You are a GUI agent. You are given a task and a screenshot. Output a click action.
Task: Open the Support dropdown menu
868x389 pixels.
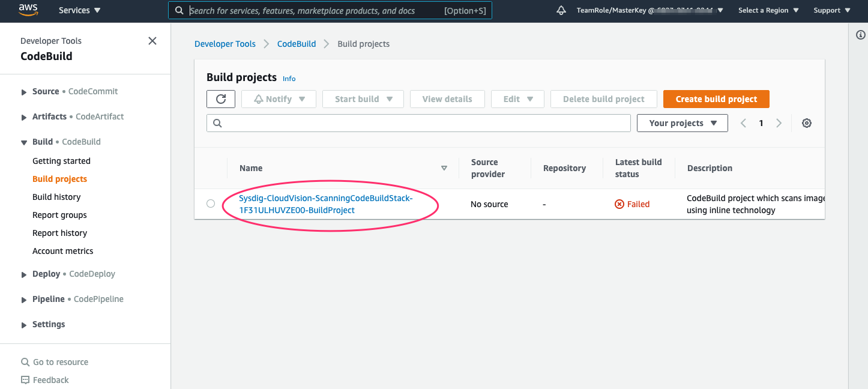click(832, 10)
